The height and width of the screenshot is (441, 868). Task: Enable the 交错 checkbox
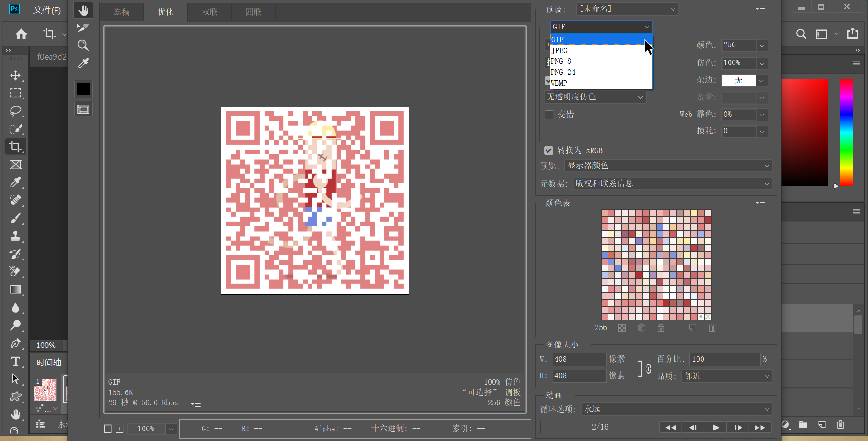549,115
